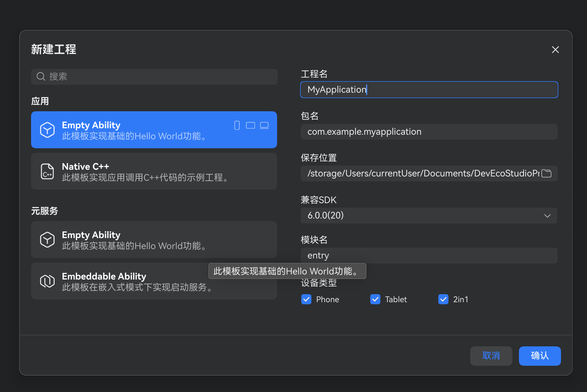The height and width of the screenshot is (392, 587).
Task: Click the tablet device icon on Empty Ability card
Action: (251, 126)
